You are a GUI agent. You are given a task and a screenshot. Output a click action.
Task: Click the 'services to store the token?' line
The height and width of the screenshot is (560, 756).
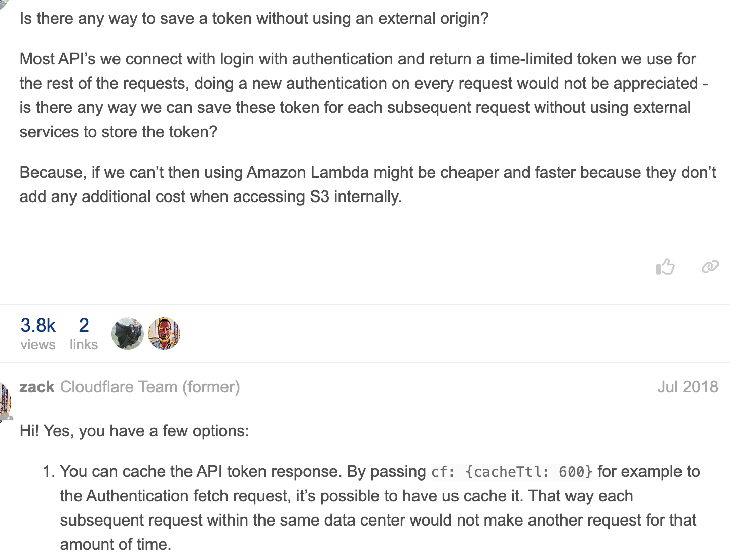click(119, 132)
